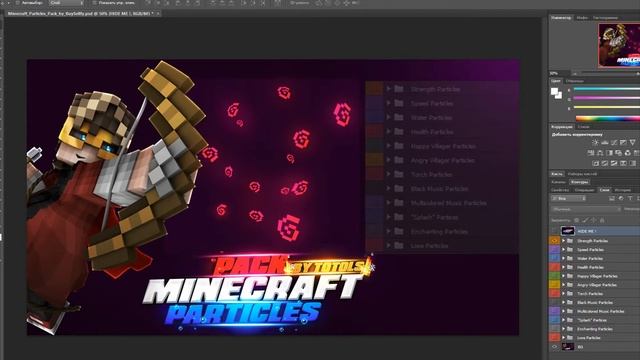640x360 pixels.
Task: Expand the "Splash" Particles group
Action: tap(564, 320)
